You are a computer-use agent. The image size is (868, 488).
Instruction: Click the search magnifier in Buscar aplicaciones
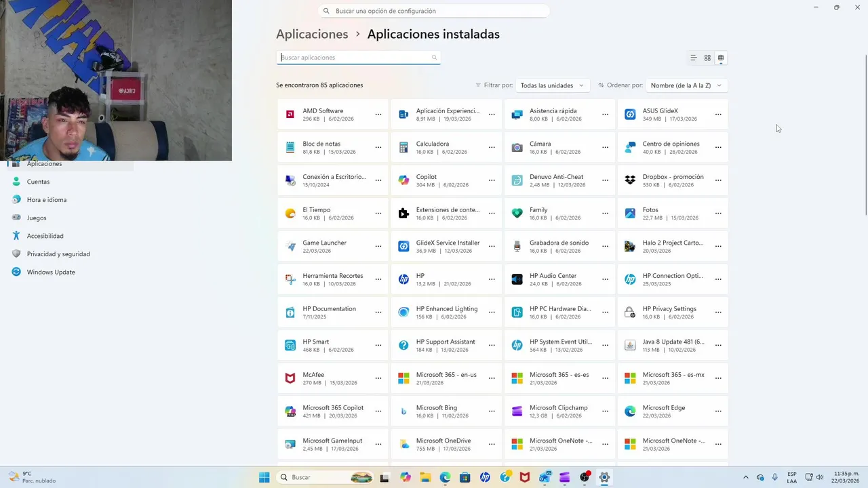point(434,58)
